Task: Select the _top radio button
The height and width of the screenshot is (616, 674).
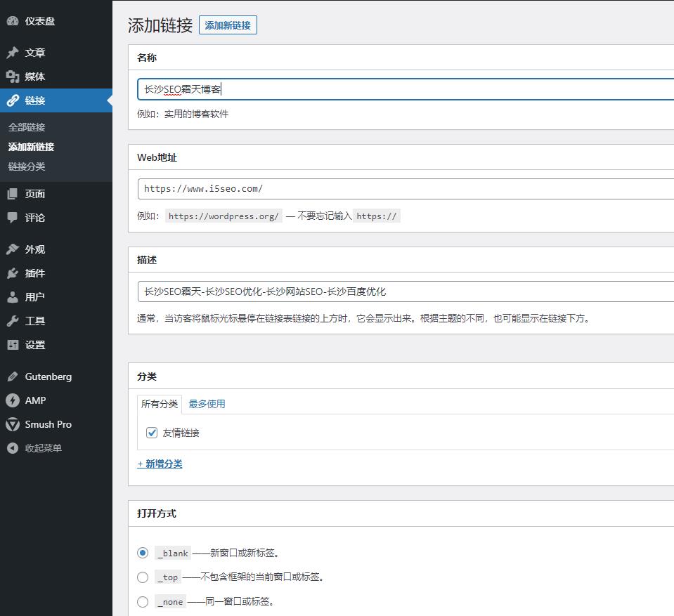Action: point(143,577)
